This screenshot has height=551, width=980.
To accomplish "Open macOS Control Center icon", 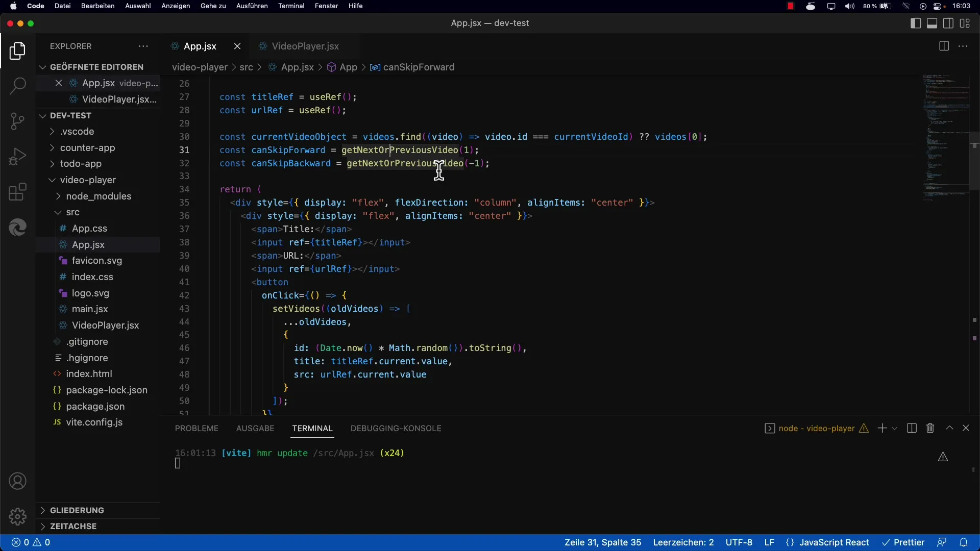I will [x=938, y=6].
